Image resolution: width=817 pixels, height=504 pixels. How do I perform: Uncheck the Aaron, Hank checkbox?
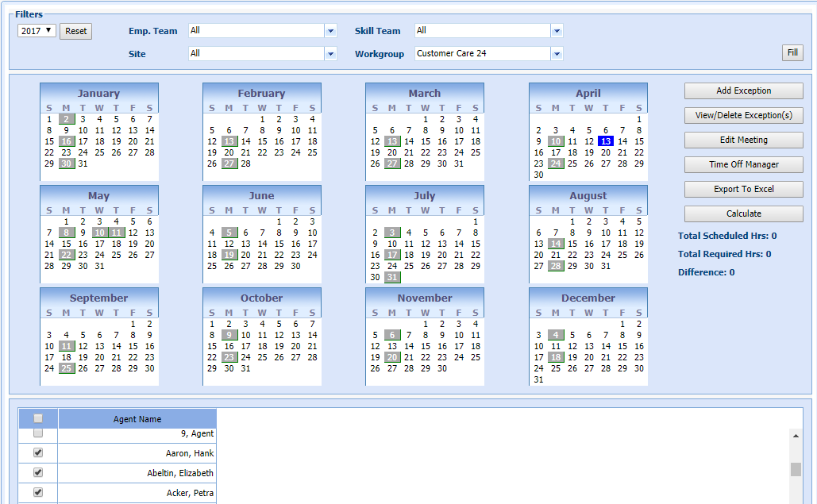[38, 453]
